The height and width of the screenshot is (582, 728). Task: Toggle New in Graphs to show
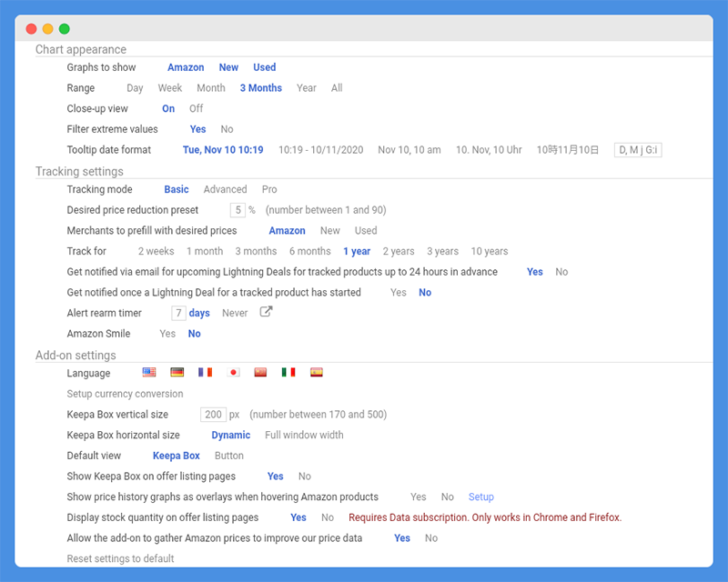coord(229,67)
